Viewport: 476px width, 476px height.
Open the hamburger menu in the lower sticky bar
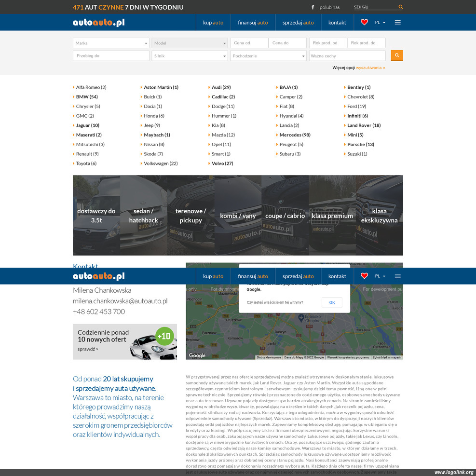tap(398, 276)
